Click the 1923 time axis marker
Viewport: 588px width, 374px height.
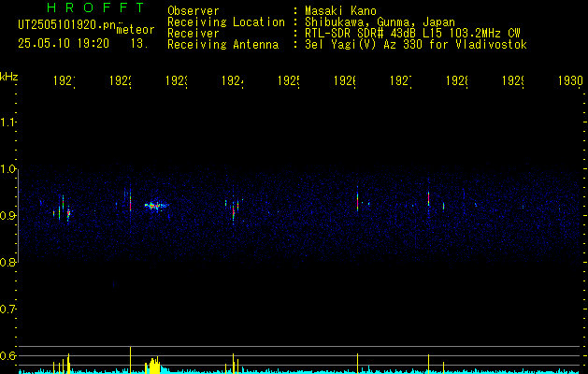pyautogui.click(x=177, y=80)
